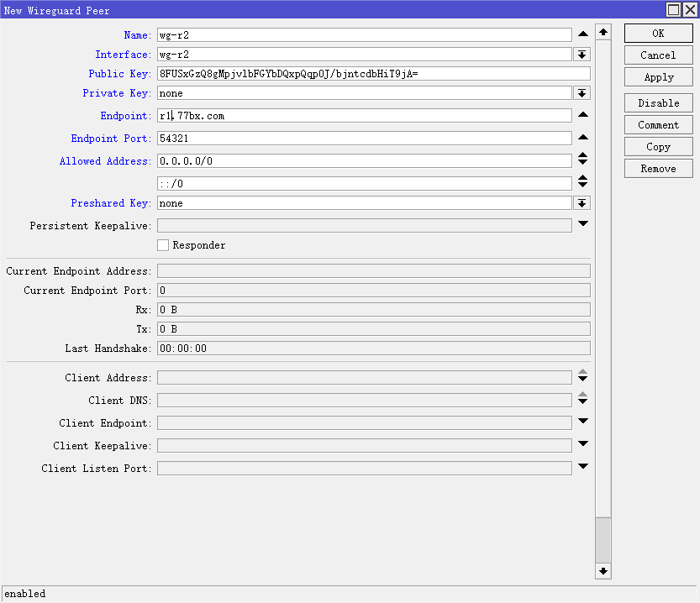Enable the Responder checkbox
700x603 pixels.
[163, 245]
